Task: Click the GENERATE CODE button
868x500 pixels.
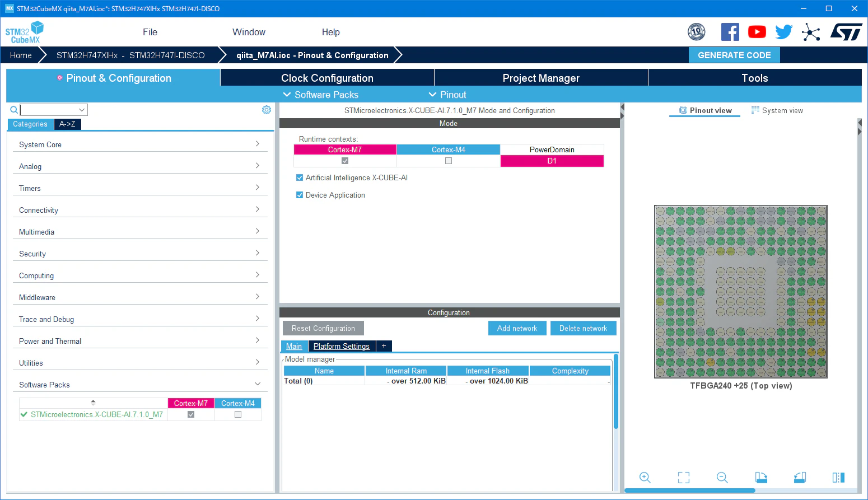Action: point(734,55)
